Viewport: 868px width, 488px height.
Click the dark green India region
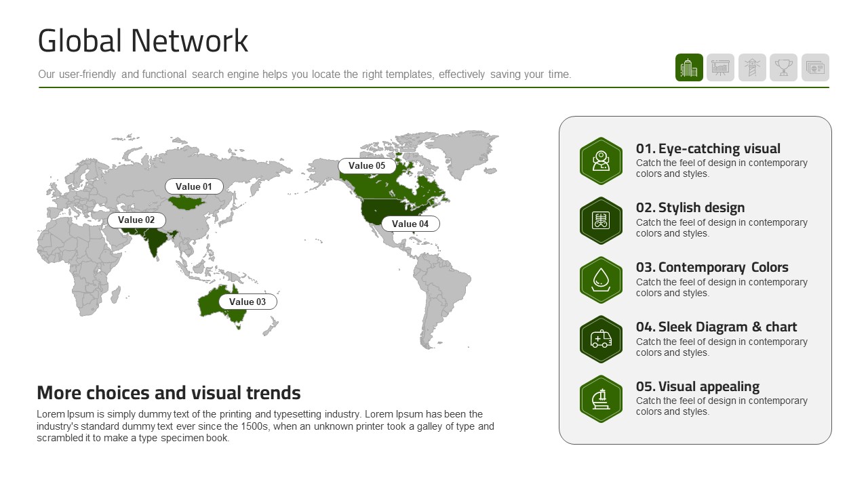point(155,243)
